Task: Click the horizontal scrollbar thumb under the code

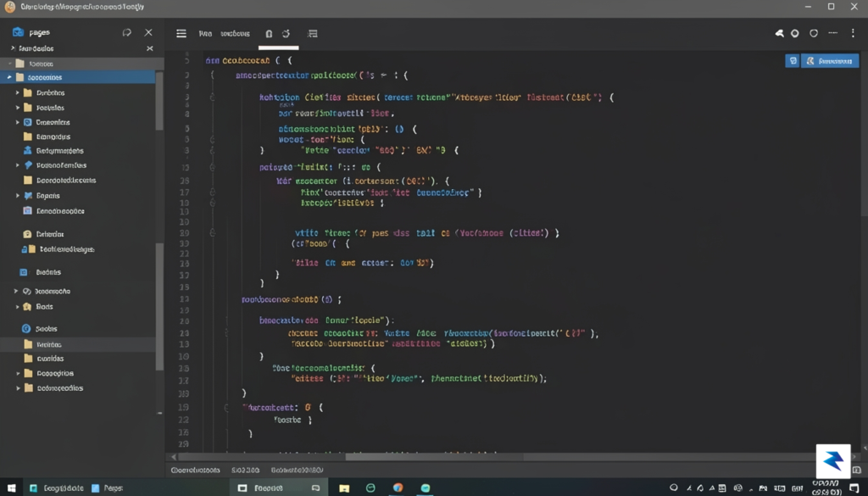Action: click(x=435, y=457)
